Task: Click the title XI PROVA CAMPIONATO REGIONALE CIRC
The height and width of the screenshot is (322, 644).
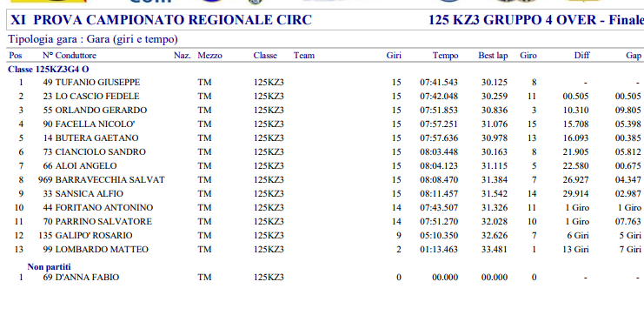Action: point(161,20)
